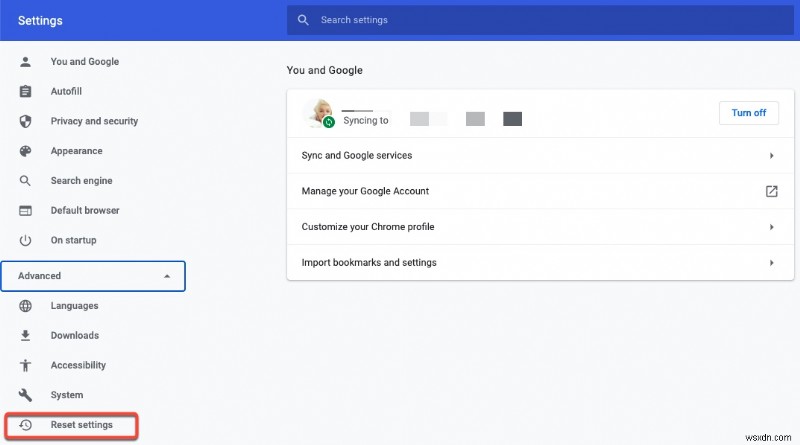Screen dimensions: 800x445
Task: Click the System wrench icon
Action: [27, 395]
